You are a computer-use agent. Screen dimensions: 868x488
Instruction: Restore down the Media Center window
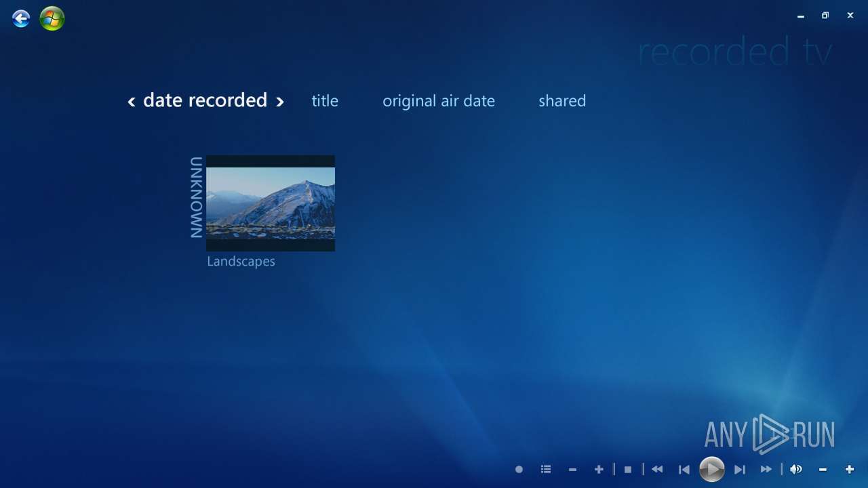(825, 16)
